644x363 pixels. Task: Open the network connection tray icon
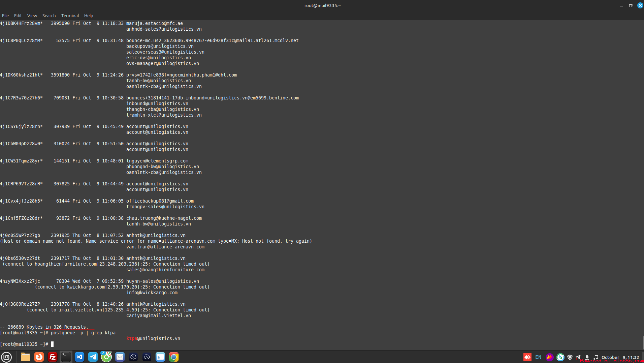point(587,357)
